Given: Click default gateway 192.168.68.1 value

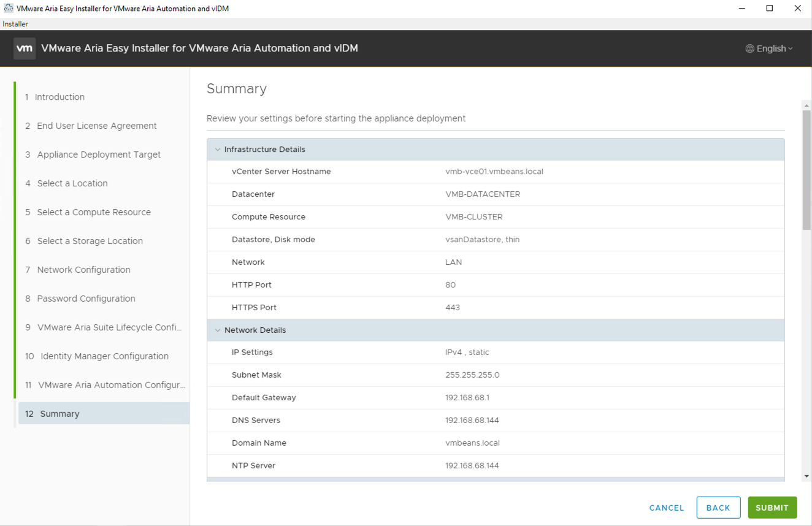Looking at the screenshot, I should click(x=467, y=398).
